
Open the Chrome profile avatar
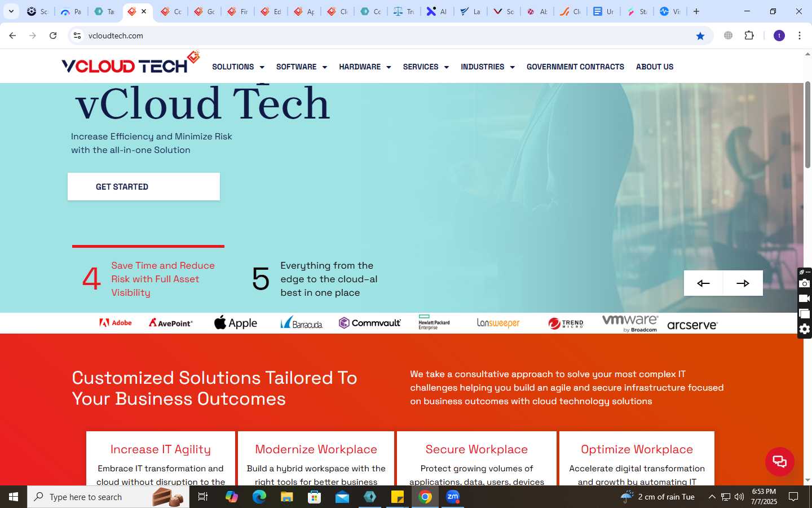[x=779, y=36]
